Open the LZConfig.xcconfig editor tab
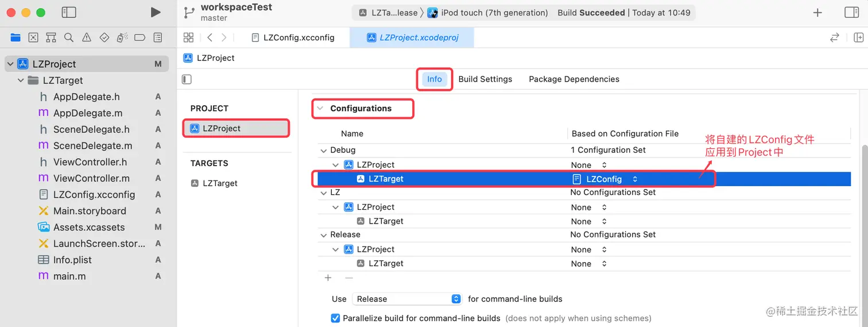This screenshot has height=327, width=868. tap(293, 37)
